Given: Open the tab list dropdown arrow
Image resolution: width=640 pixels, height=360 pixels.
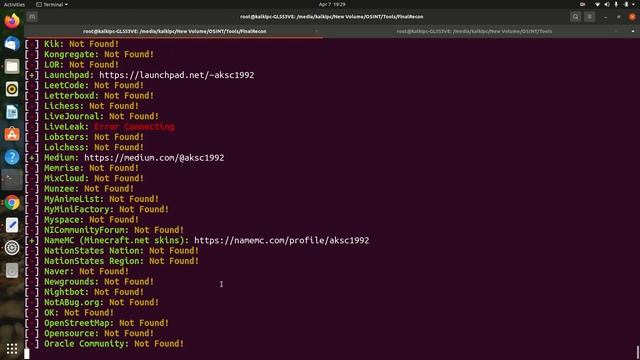Looking at the screenshot, I should pyautogui.click(x=633, y=31).
